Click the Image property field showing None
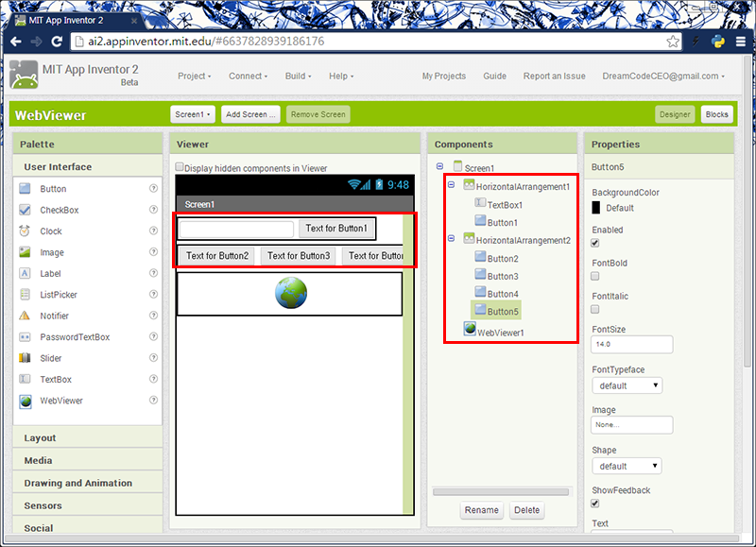756x547 pixels. coord(631,425)
